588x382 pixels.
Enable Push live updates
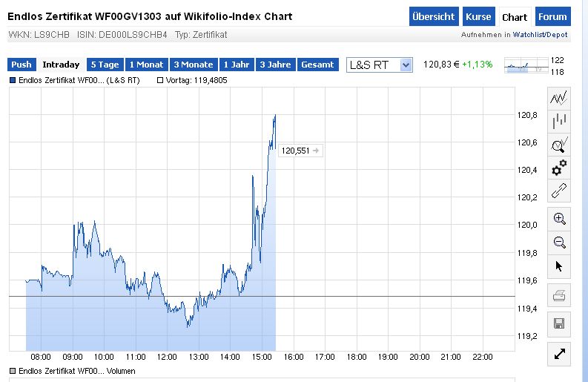tap(22, 65)
